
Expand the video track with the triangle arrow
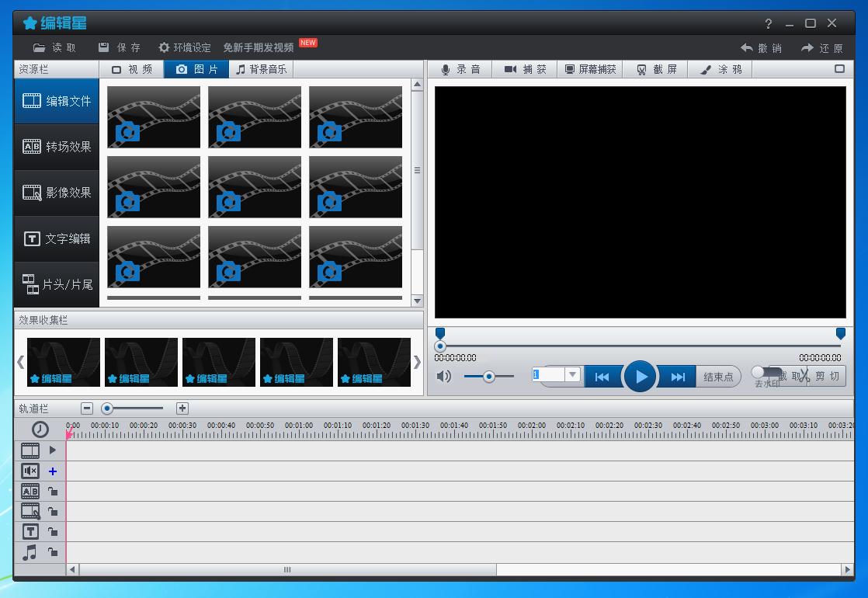pyautogui.click(x=53, y=450)
